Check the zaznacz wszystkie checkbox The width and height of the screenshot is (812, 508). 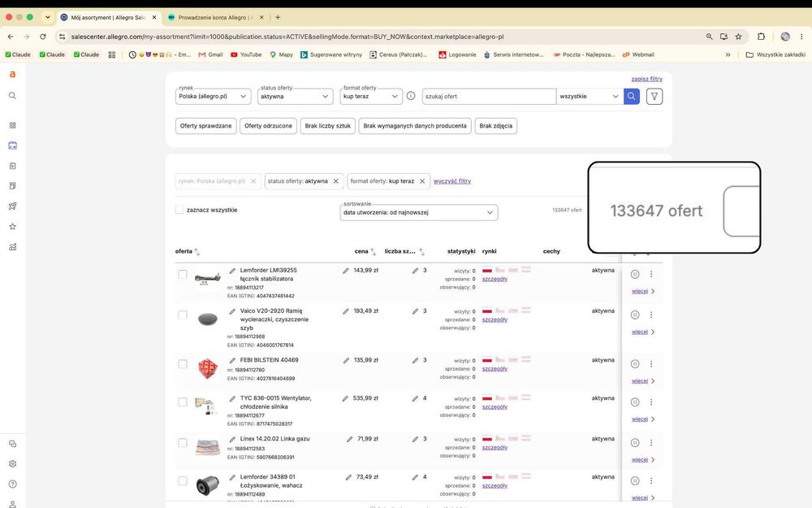tap(179, 210)
